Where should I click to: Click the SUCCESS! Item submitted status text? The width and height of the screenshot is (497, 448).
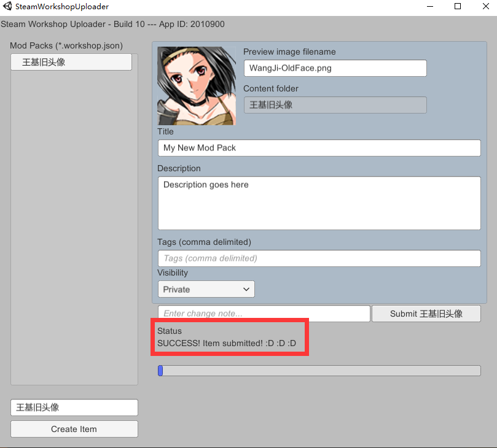227,343
